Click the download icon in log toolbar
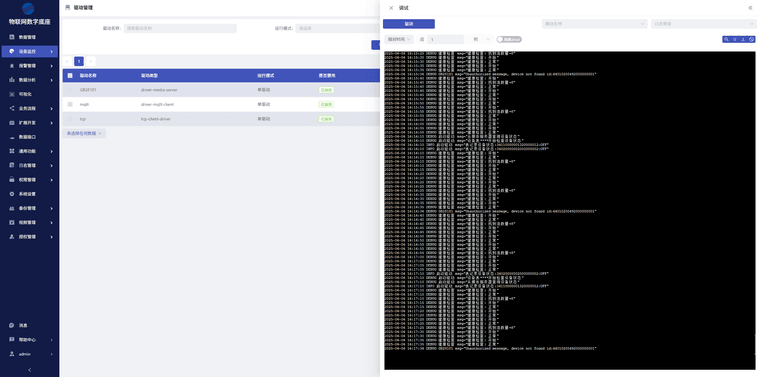Image resolution: width=760 pixels, height=377 pixels. [x=743, y=39]
